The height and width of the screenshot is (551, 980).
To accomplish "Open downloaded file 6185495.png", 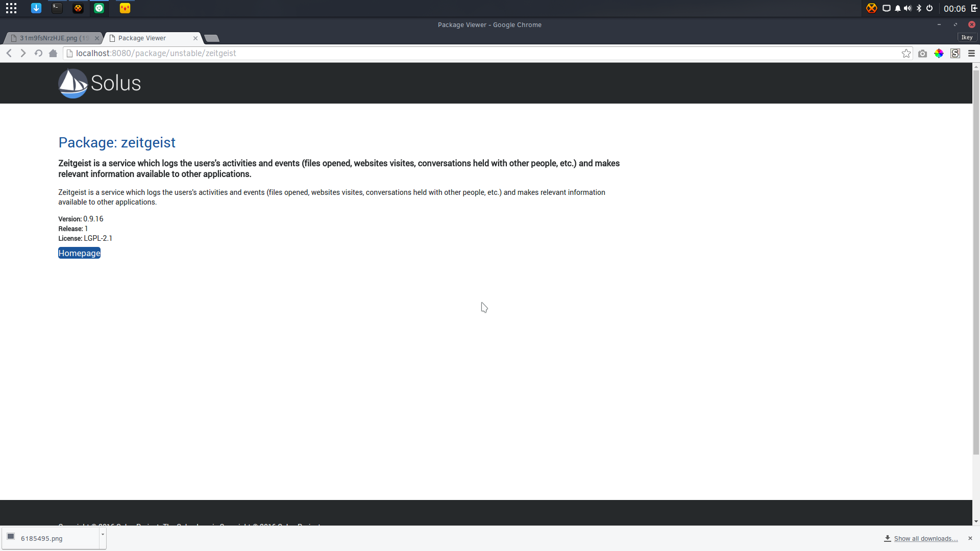I will (50, 538).
